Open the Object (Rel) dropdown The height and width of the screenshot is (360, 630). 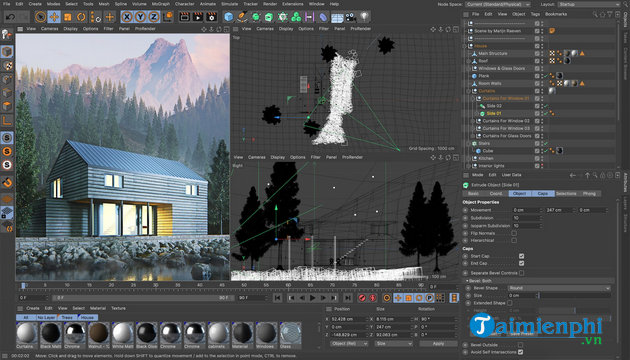(349, 344)
